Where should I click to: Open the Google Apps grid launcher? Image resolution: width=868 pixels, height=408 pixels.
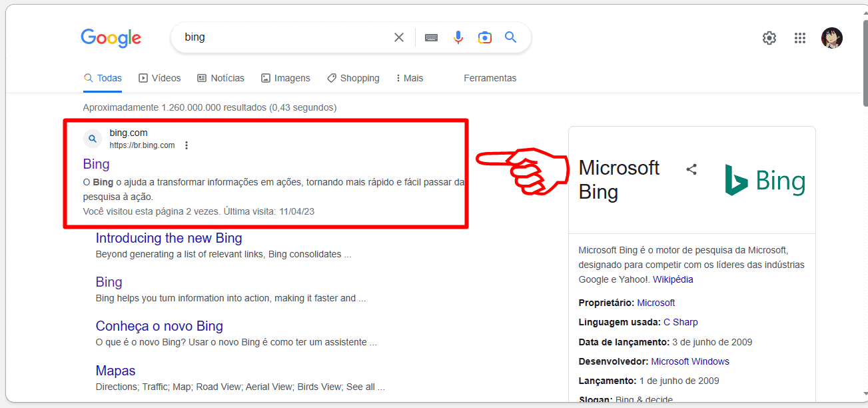799,38
